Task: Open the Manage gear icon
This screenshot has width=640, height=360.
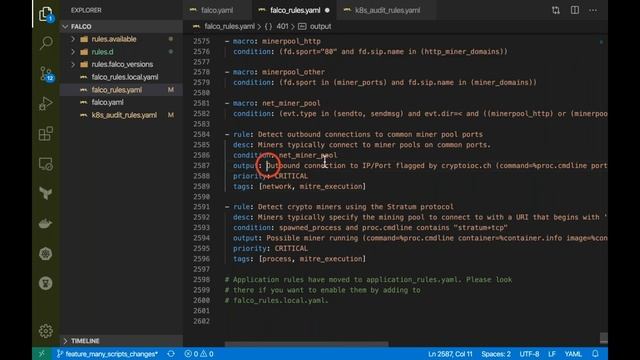Action: pos(46,331)
